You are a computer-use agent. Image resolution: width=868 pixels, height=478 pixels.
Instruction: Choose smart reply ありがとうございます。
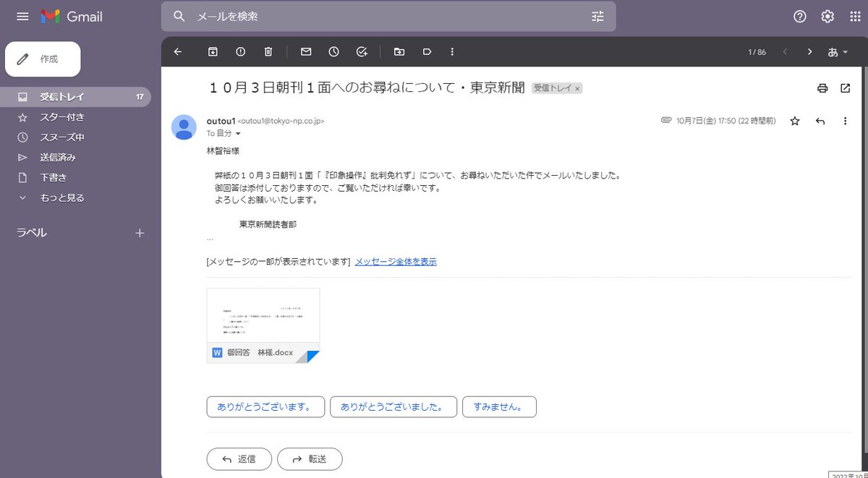point(265,406)
